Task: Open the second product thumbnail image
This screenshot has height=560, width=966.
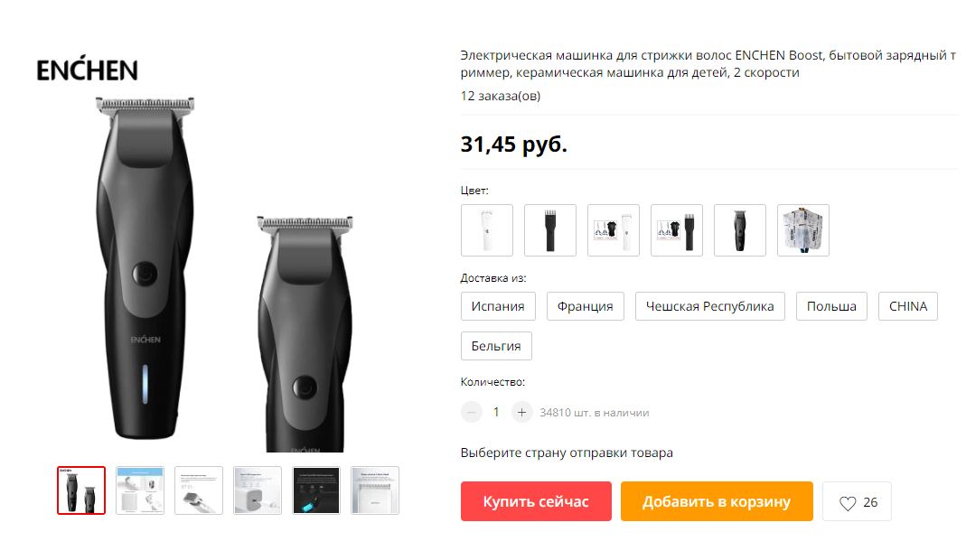Action: 140,490
